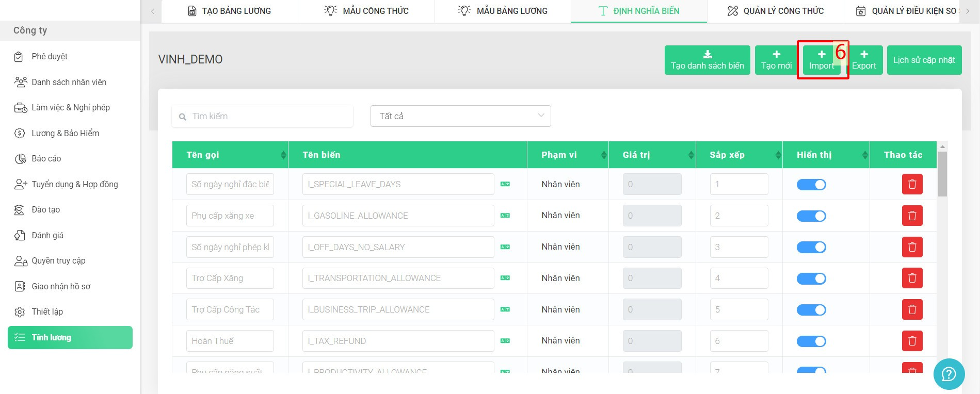The height and width of the screenshot is (394, 980).
Task: Click rename icon beside L_BUSINESS_TRIP_ALLOWANCE
Action: [505, 309]
